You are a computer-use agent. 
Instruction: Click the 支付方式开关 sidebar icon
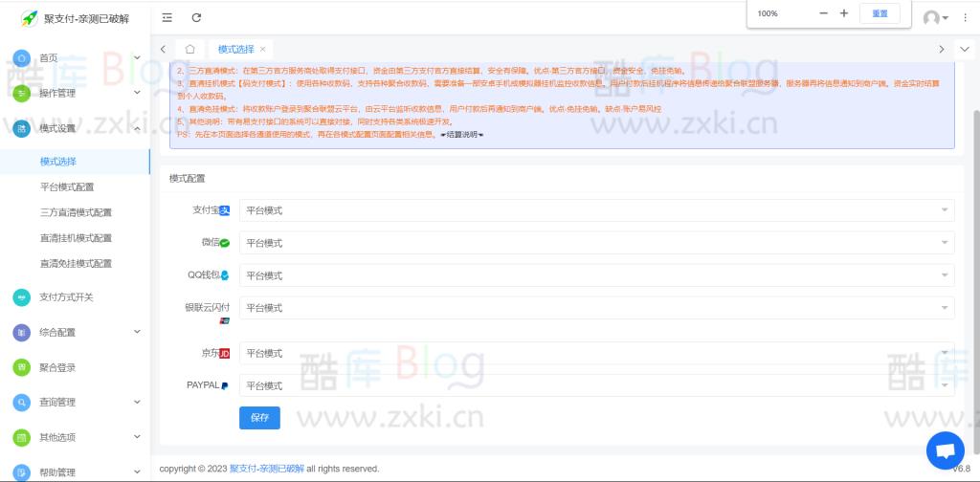[x=21, y=297]
